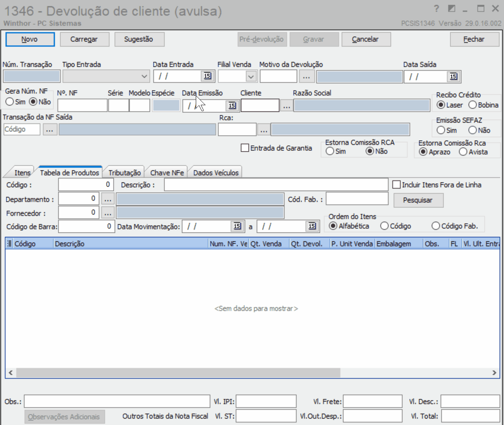Click the Rca lookup ellipsis button
The image size is (504, 425).
pyautogui.click(x=263, y=130)
